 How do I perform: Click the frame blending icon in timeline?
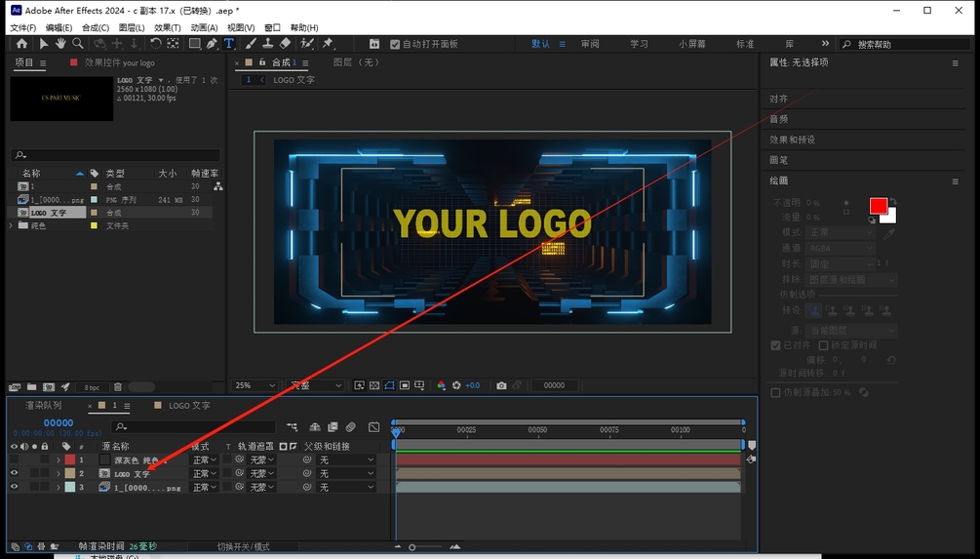(333, 427)
